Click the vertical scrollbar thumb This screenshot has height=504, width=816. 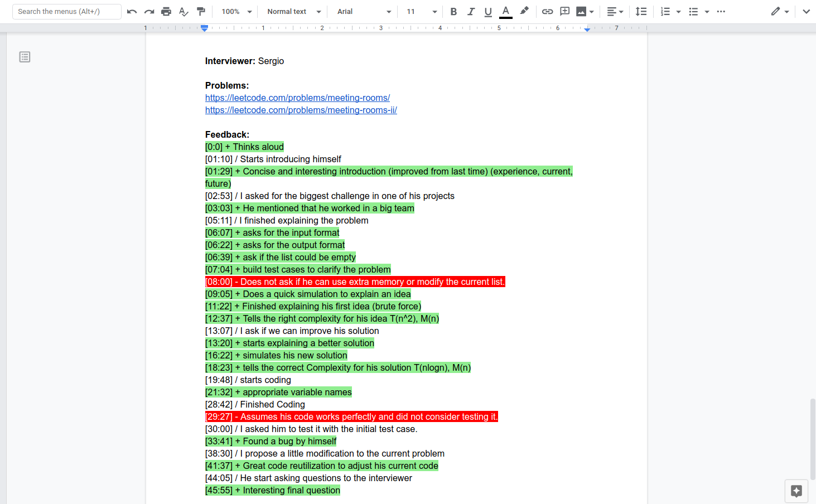point(813,438)
